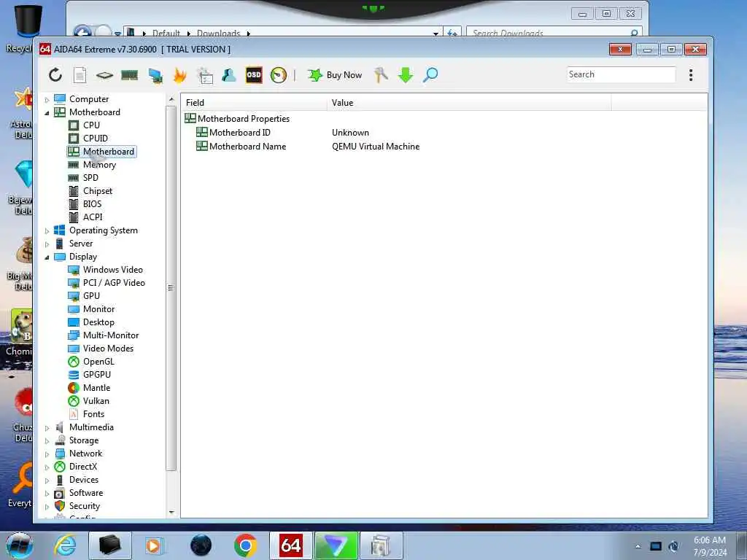Screen dimensions: 747x560
Task: Click the Field column header
Action: [255, 102]
